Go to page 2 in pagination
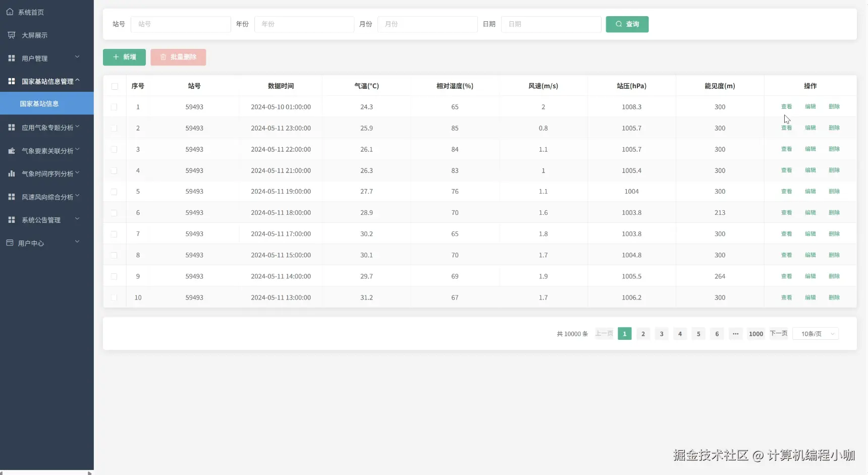Viewport: 868px width, 475px height. pyautogui.click(x=643, y=334)
